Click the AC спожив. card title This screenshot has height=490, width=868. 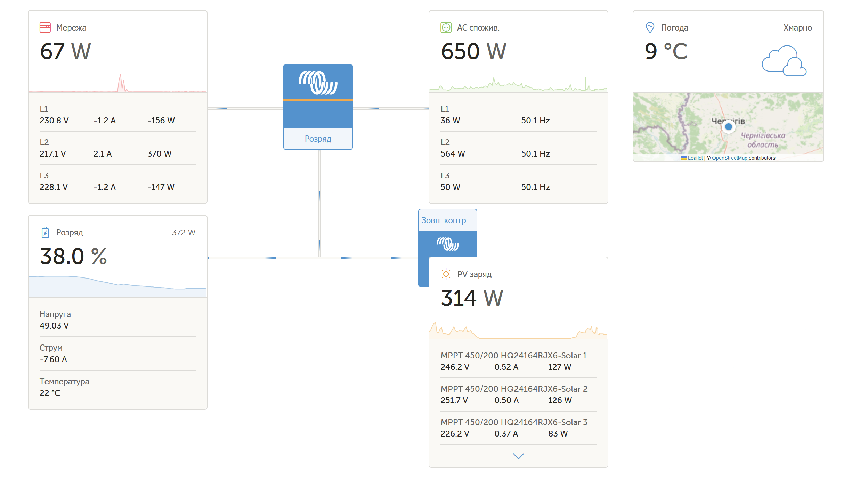pyautogui.click(x=478, y=28)
